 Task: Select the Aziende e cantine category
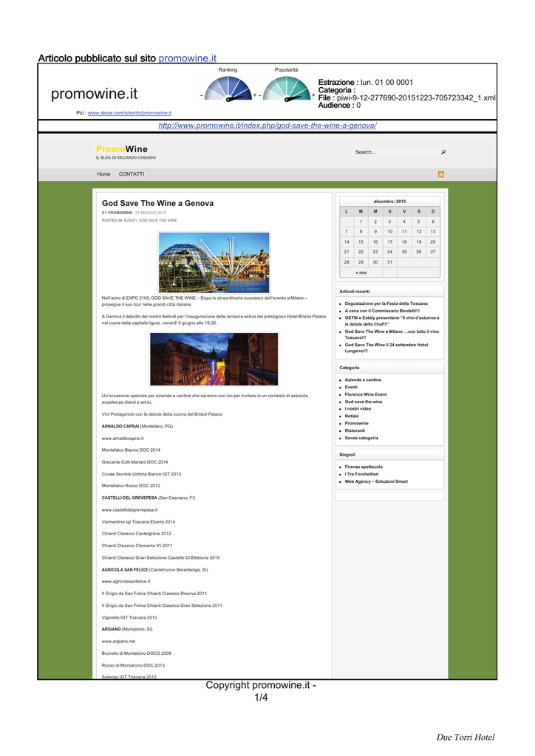(363, 380)
